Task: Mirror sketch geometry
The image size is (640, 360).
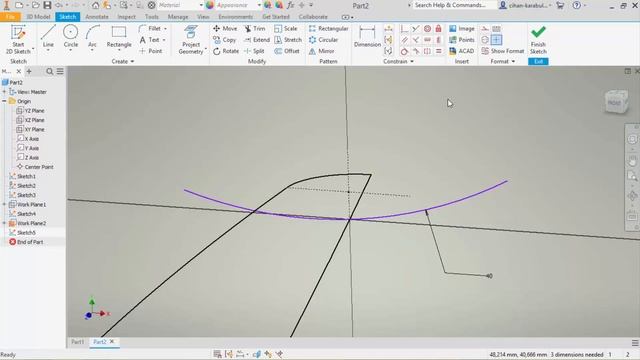Action: [322, 51]
